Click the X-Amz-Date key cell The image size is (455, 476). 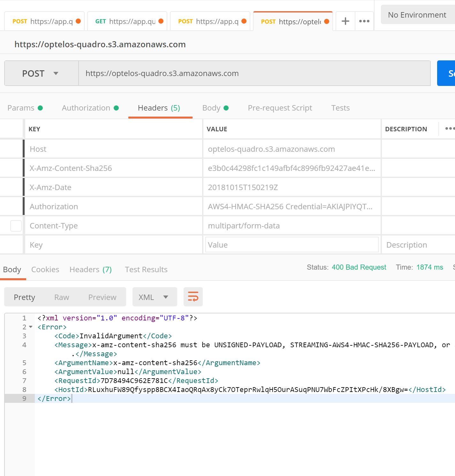[x=113, y=187]
